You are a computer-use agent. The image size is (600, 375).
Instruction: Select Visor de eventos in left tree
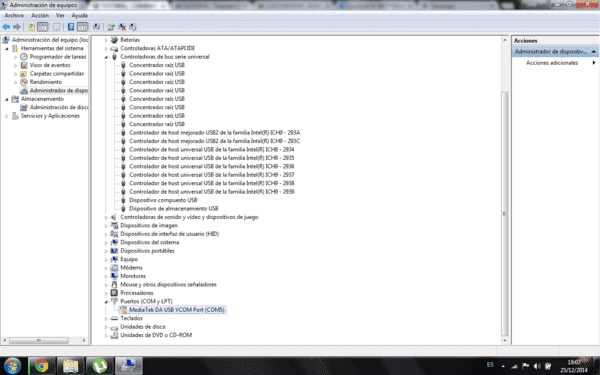[x=50, y=65]
